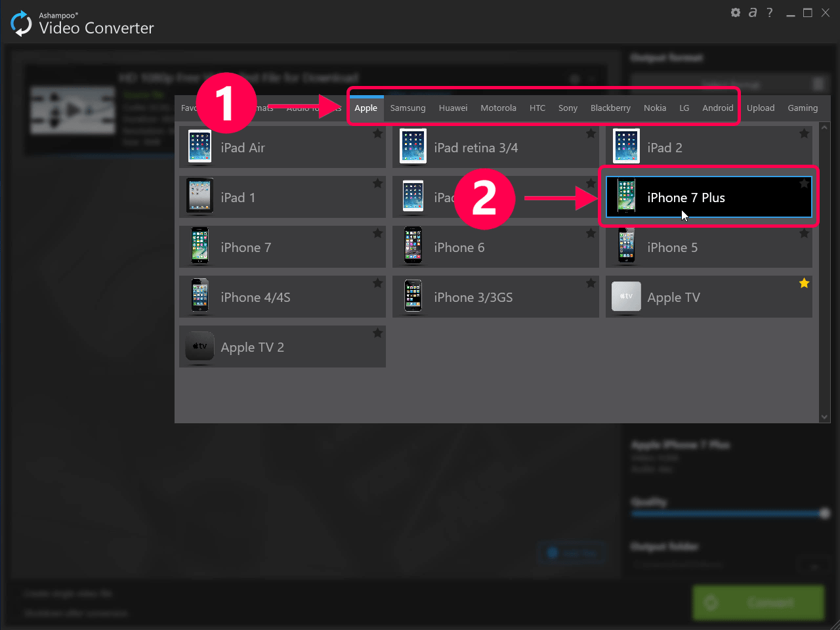
Task: Click the preset list scroll-up arrow
Action: (825, 126)
